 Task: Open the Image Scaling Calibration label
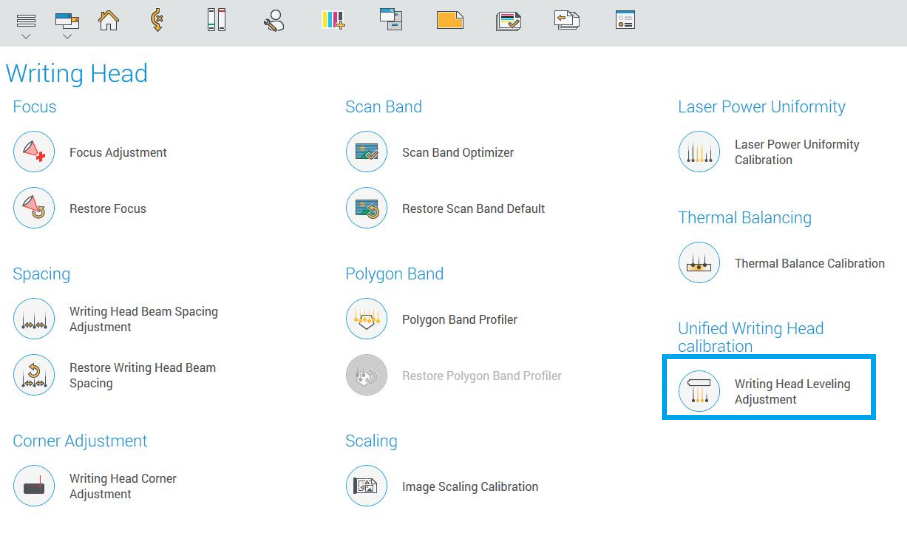[470, 487]
